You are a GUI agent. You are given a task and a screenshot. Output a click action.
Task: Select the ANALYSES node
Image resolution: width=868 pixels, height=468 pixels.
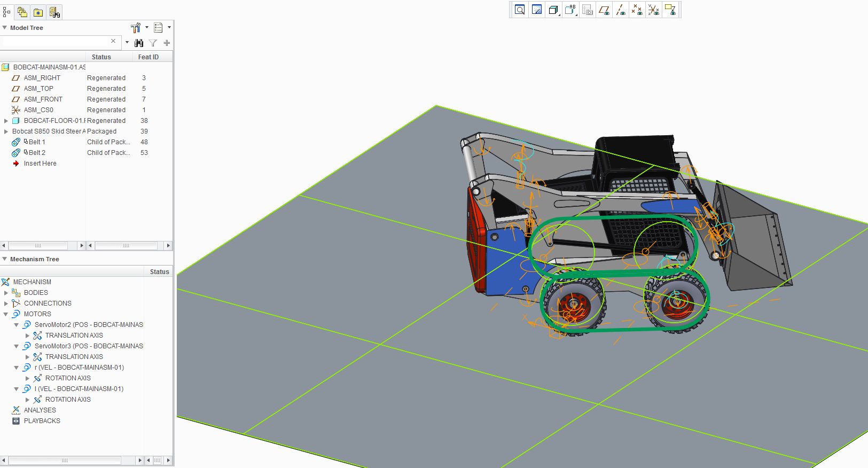pos(40,410)
